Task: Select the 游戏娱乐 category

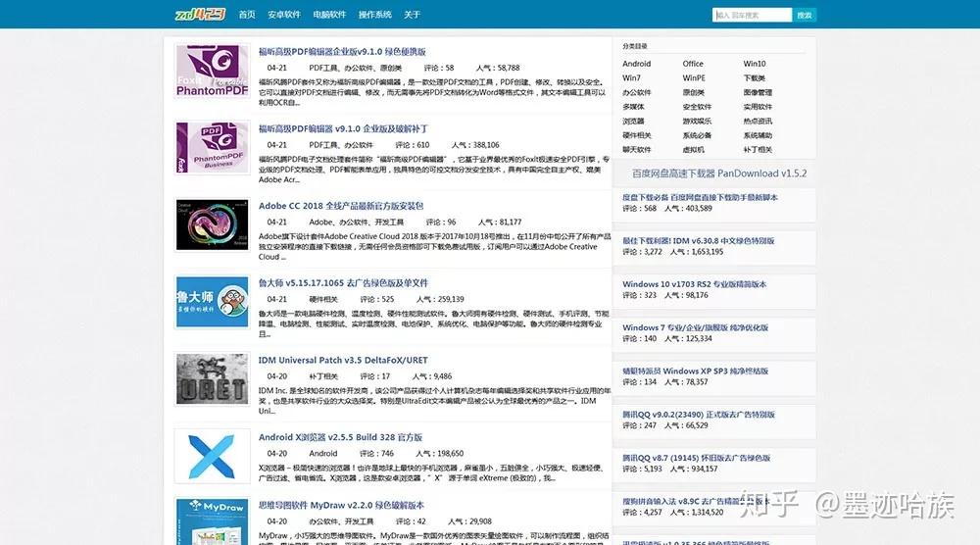Action: [697, 122]
